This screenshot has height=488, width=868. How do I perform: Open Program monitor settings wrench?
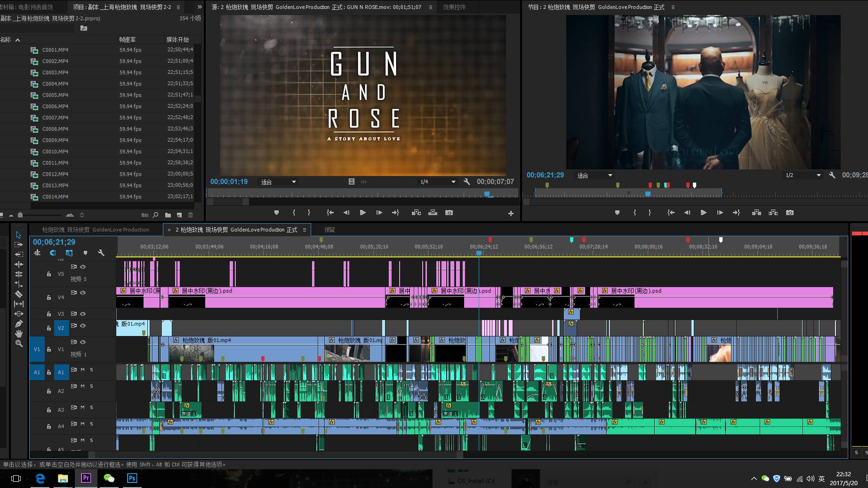[832, 175]
